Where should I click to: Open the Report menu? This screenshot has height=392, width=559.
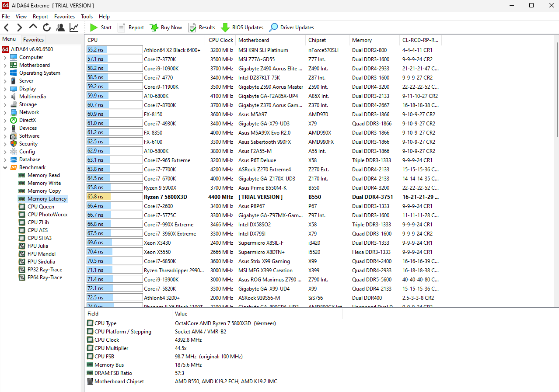(x=40, y=17)
